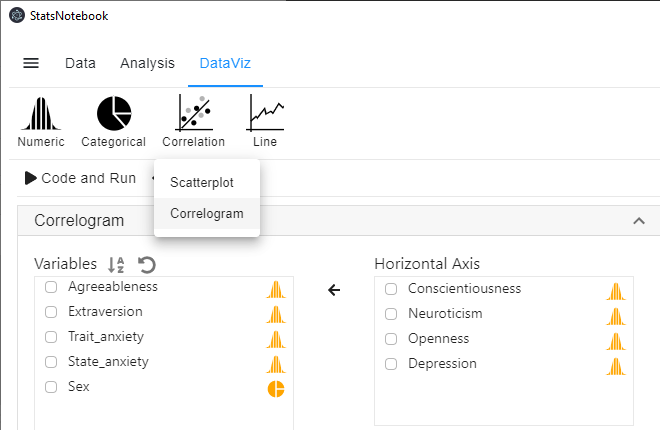This screenshot has height=430, width=660.
Task: Open the hamburger menu
Action: [31, 63]
